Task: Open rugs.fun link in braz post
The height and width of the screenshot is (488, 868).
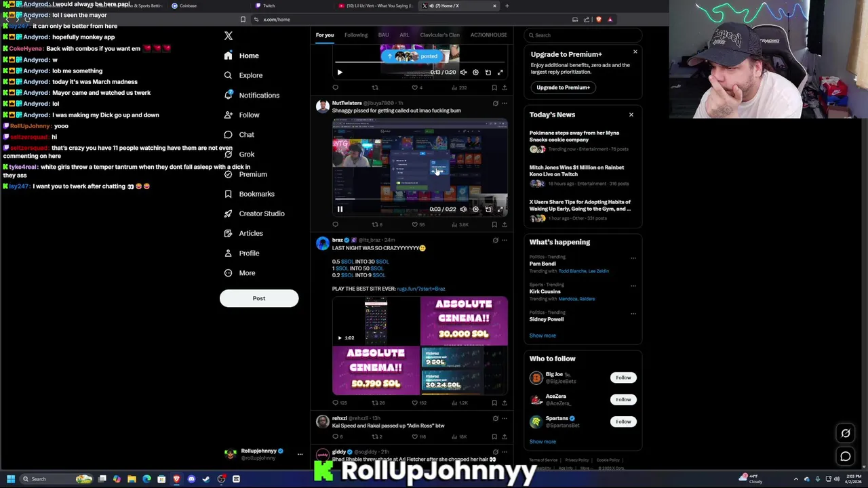Action: point(421,289)
